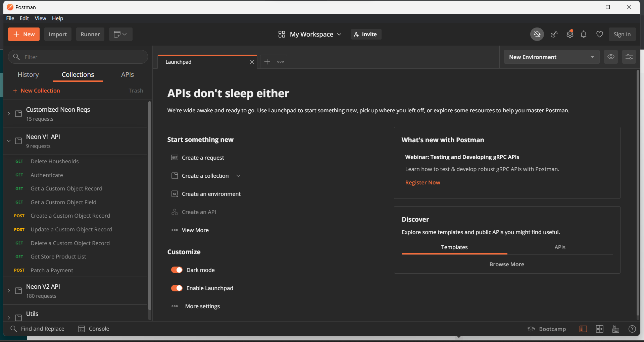Click the Neon V1 API folder icon
The height and width of the screenshot is (342, 644).
[19, 141]
